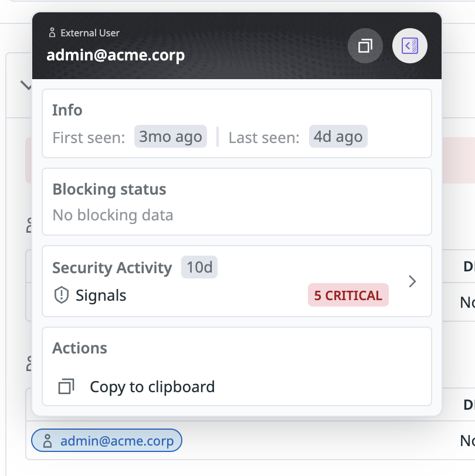The width and height of the screenshot is (475, 476).
Task: Click the copy icon in popover header
Action: [x=365, y=45]
